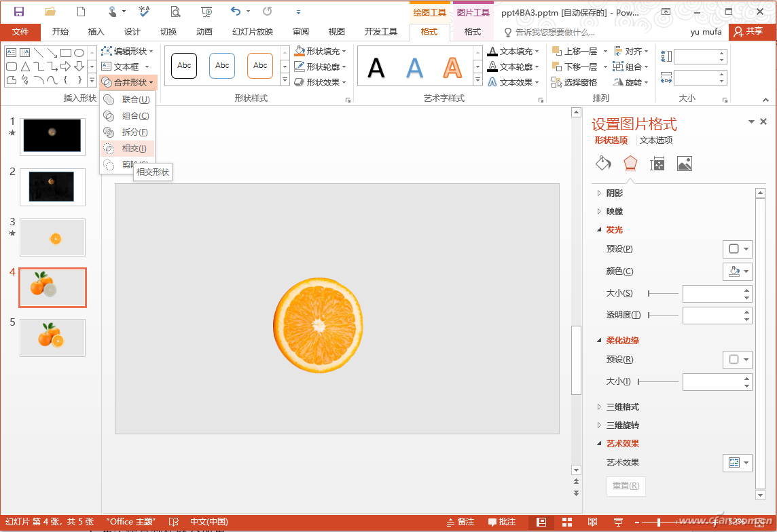777x532 pixels.
Task: Click the 文本框 (Text Box) ribbon icon
Action: click(107, 66)
